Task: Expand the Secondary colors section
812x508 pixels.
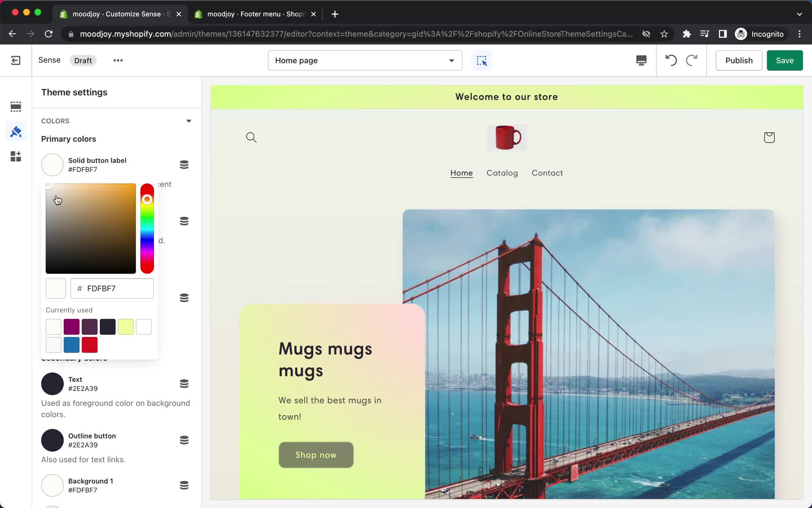Action: (74, 358)
